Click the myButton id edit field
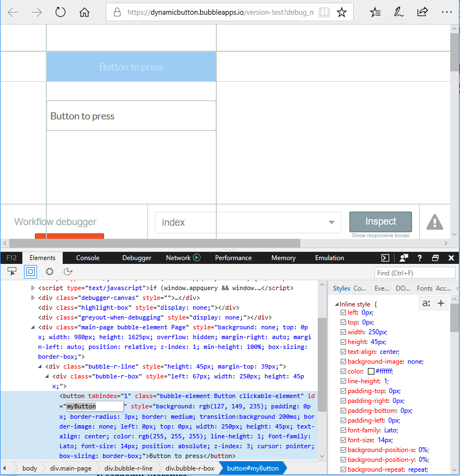 pyautogui.click(x=95, y=406)
